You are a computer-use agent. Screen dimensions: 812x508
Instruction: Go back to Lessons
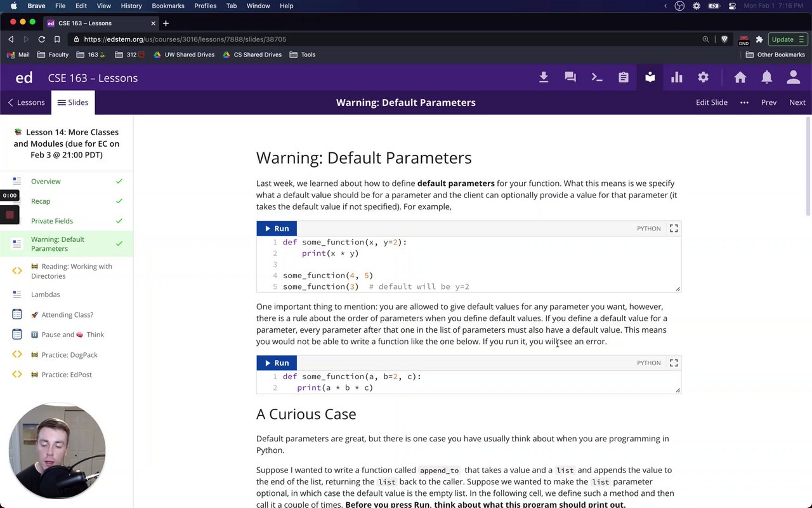[26, 103]
